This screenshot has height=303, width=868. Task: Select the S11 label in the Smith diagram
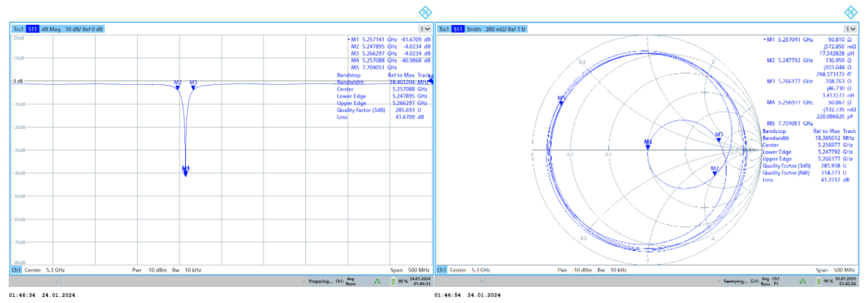tap(458, 29)
